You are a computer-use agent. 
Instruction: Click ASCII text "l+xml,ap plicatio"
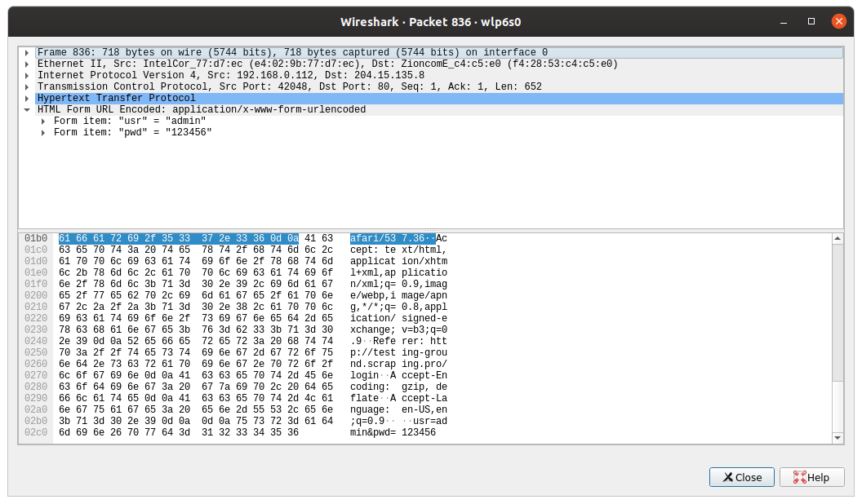(x=398, y=273)
